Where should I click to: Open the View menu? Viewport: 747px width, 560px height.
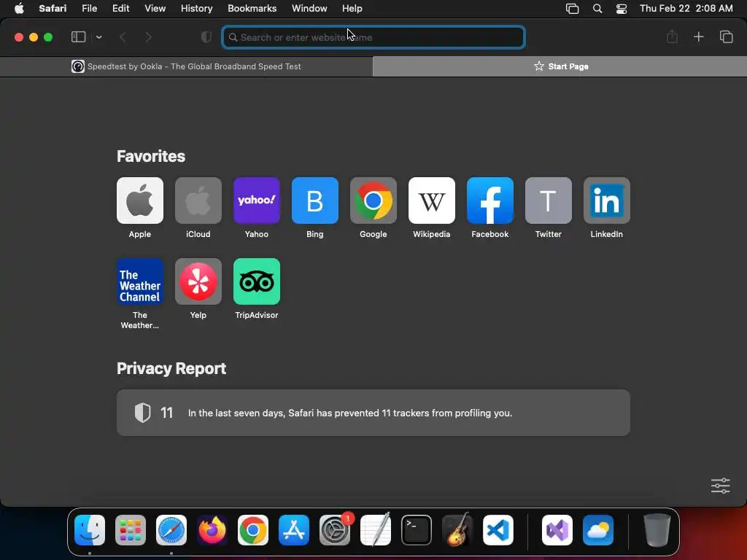(155, 9)
